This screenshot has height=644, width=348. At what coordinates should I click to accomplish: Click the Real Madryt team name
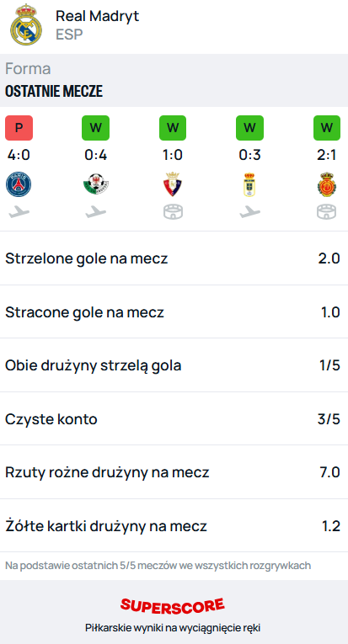click(98, 16)
